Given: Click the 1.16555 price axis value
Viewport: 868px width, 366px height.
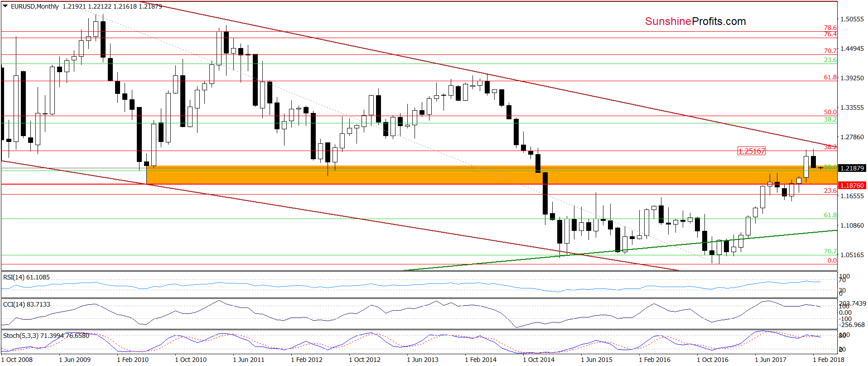Looking at the screenshot, I should tap(852, 196).
